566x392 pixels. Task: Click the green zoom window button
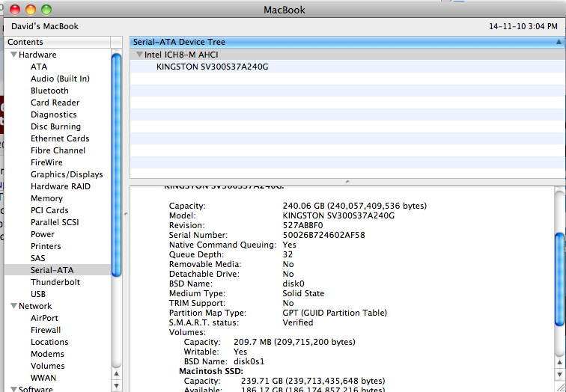click(46, 10)
